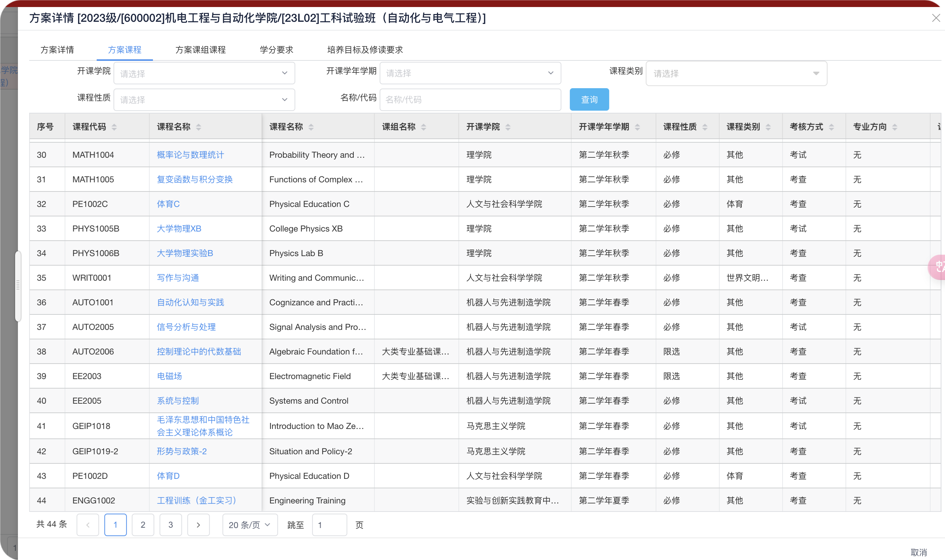
Task: Open 概率论与数理统计 course link
Action: point(190,155)
